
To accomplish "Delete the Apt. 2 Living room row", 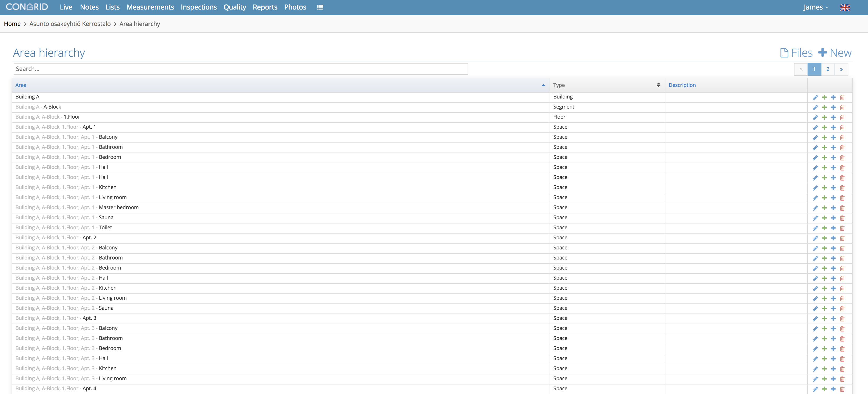I will click(x=842, y=298).
